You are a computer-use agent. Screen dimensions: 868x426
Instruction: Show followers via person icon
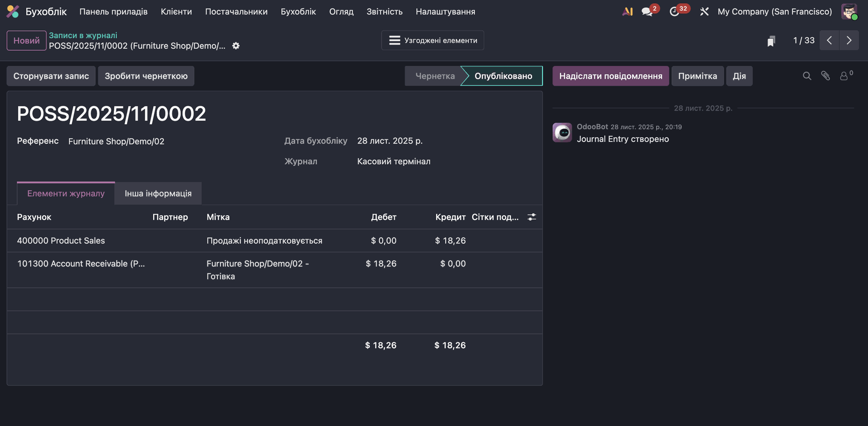[844, 76]
